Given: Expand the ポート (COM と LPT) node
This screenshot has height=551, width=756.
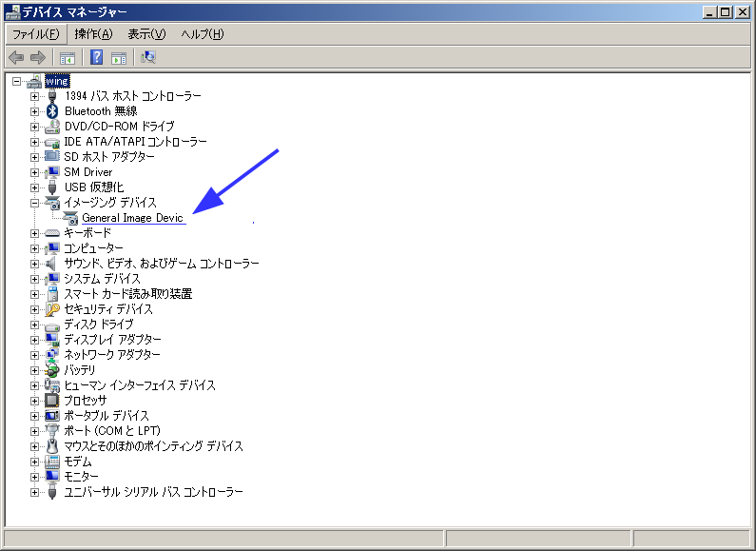Looking at the screenshot, I should point(34,431).
